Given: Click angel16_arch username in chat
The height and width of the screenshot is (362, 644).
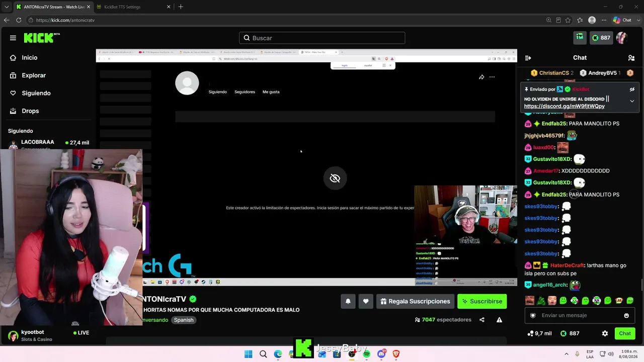Looking at the screenshot, I should 549,285.
